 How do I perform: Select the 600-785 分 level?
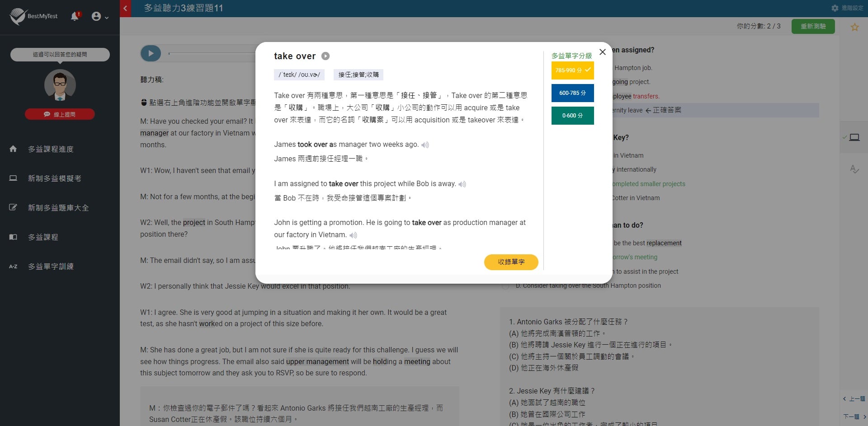(572, 93)
